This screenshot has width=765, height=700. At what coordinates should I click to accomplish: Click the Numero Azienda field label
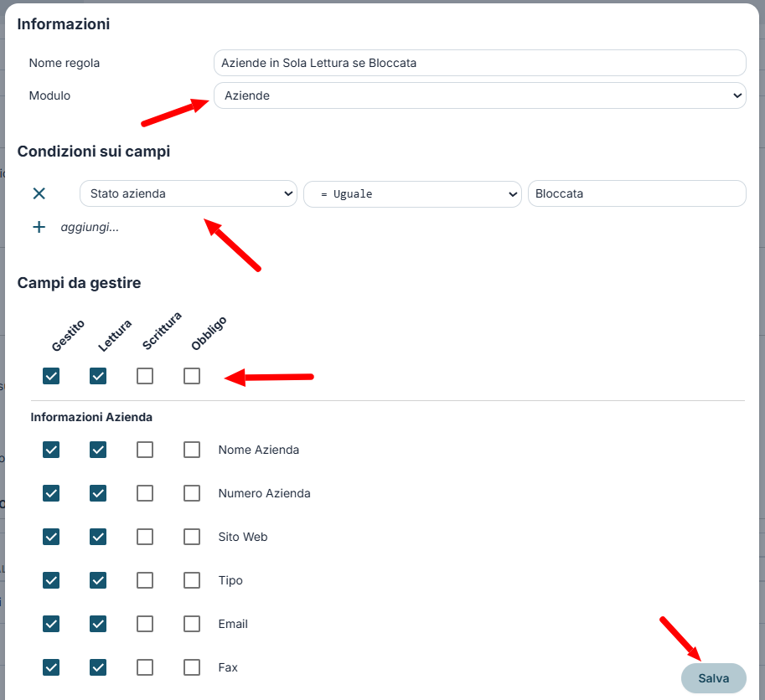(x=264, y=493)
